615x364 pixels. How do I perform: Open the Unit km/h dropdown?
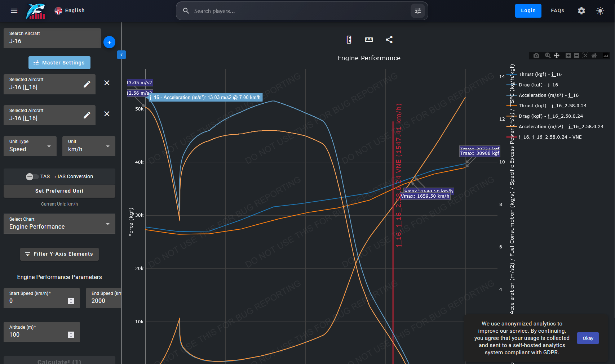pyautogui.click(x=89, y=146)
